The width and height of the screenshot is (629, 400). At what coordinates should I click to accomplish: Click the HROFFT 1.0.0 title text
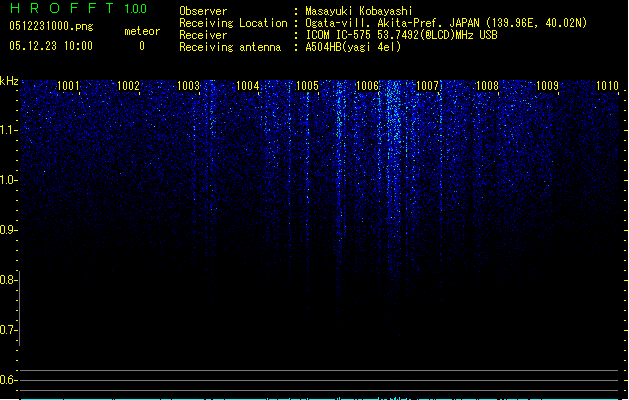pos(78,8)
